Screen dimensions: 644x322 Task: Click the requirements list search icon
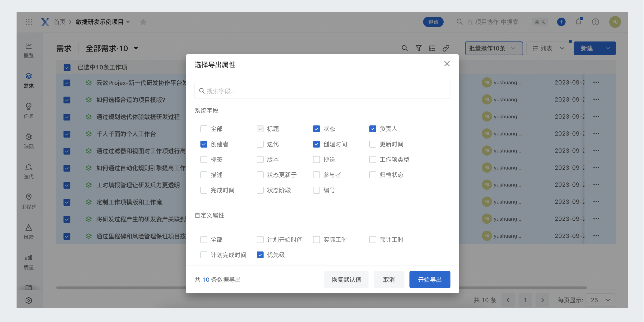(405, 48)
